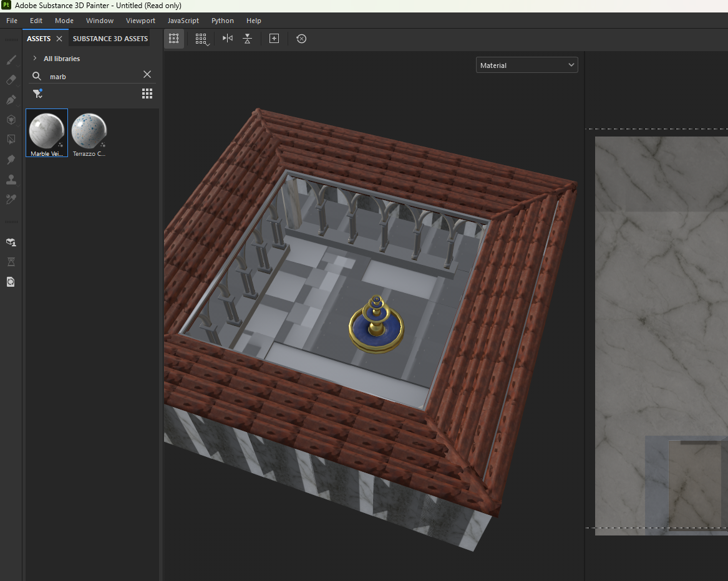Viewport: 728px width, 581px height.
Task: Open the Viewport menu
Action: pos(140,21)
